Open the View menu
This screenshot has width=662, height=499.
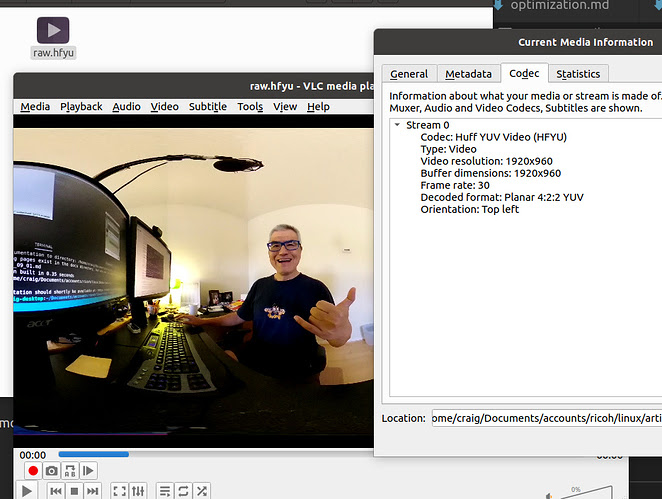click(285, 106)
